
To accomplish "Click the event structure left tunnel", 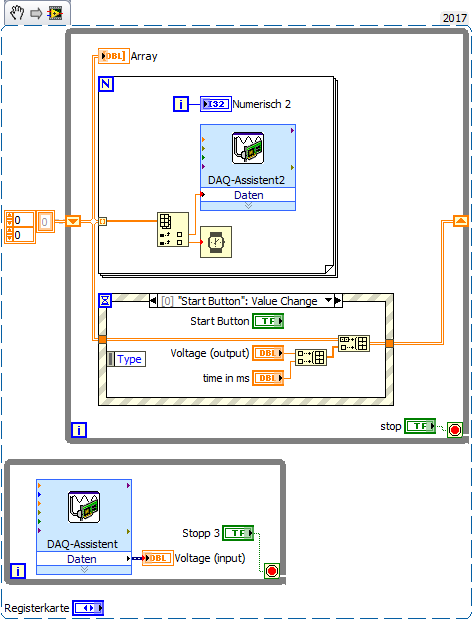I will click(102, 340).
